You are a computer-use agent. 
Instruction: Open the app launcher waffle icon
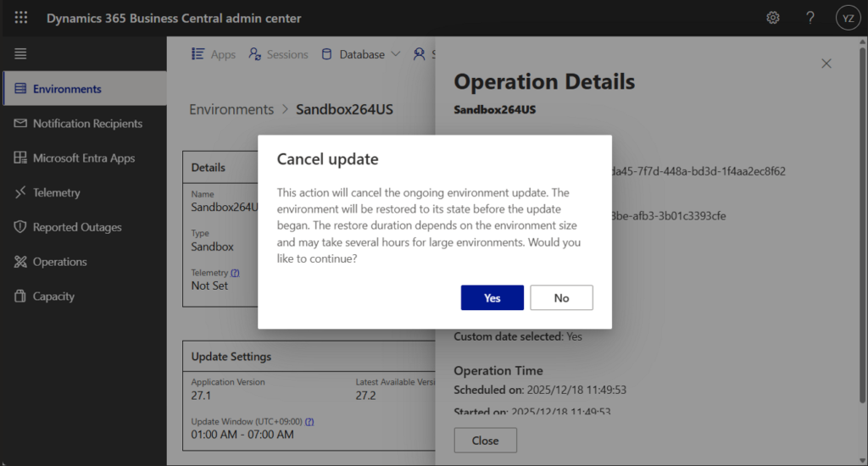(21, 18)
